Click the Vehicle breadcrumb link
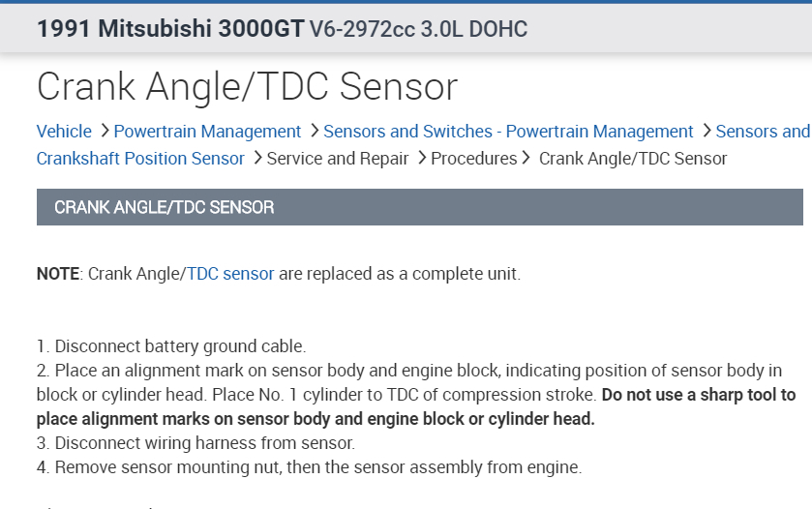 (x=64, y=132)
